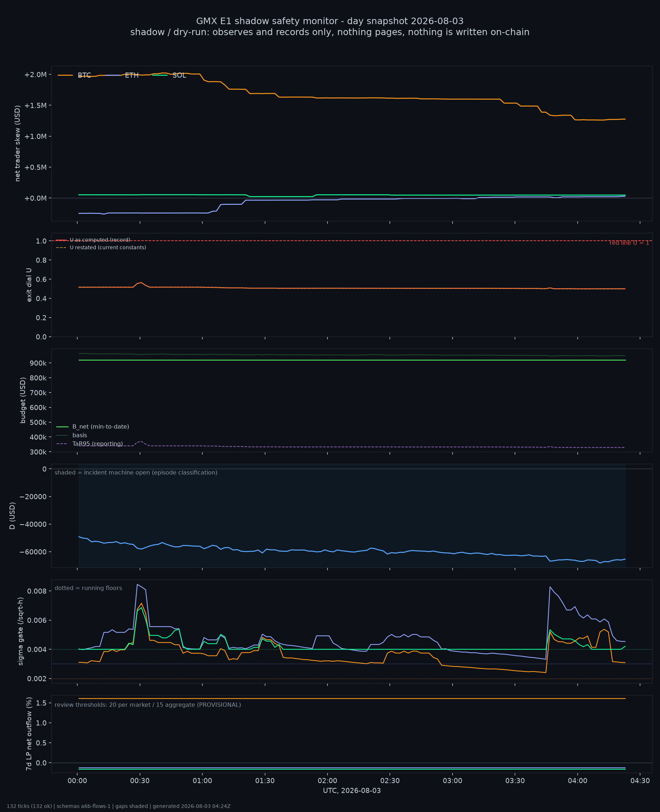Click the '+1.0M' tick label
The width and height of the screenshot is (660, 812).
(36, 136)
